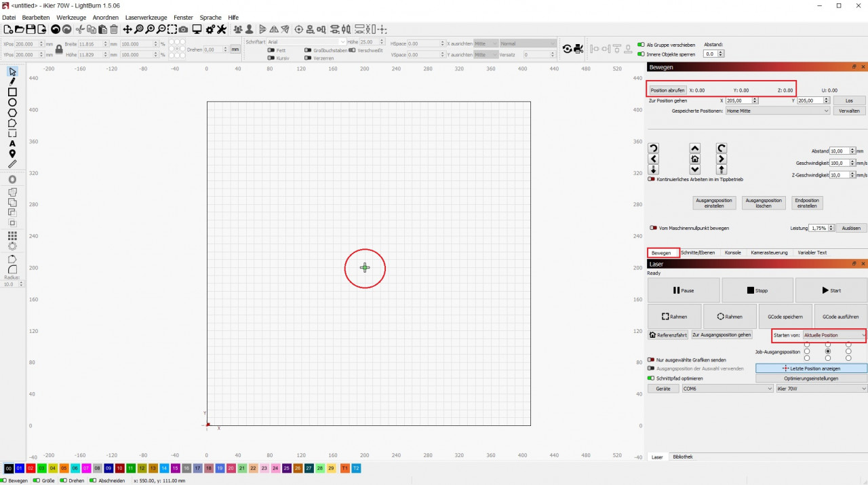
Task: Toggle Kontinuierliches Arbeiten im Tippbetrieb
Action: pyautogui.click(x=652, y=179)
